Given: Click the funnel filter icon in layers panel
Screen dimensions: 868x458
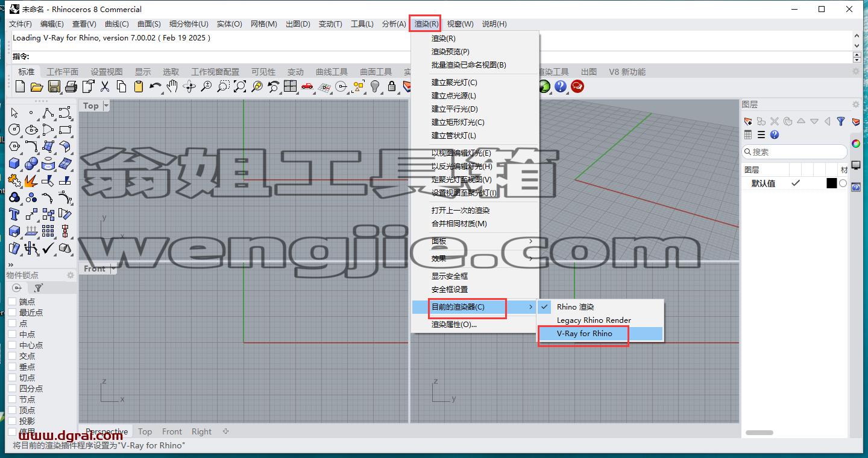Looking at the screenshot, I should tap(841, 121).
